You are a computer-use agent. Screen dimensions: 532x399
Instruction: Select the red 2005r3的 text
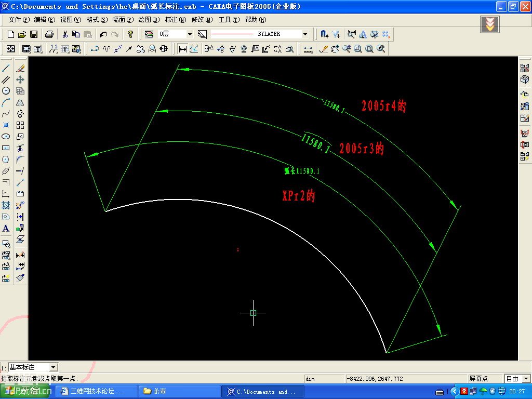coord(362,148)
